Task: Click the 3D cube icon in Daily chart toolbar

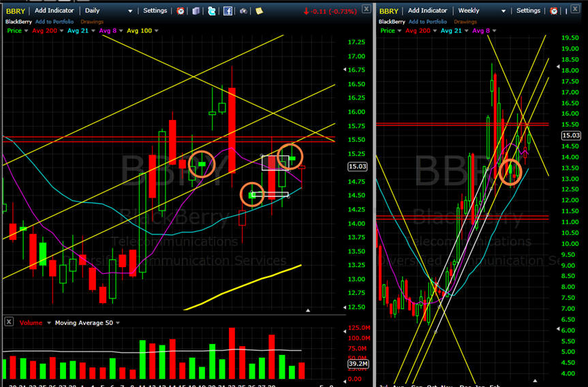Action: (x=196, y=11)
